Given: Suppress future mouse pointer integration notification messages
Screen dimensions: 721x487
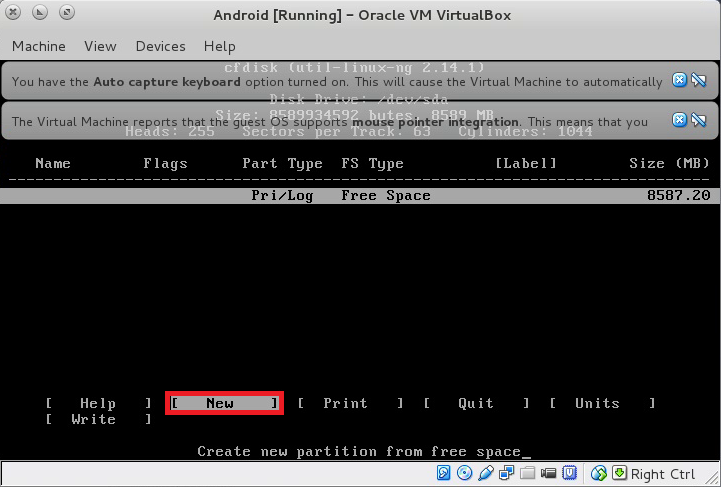Looking at the screenshot, I should (x=698, y=120).
